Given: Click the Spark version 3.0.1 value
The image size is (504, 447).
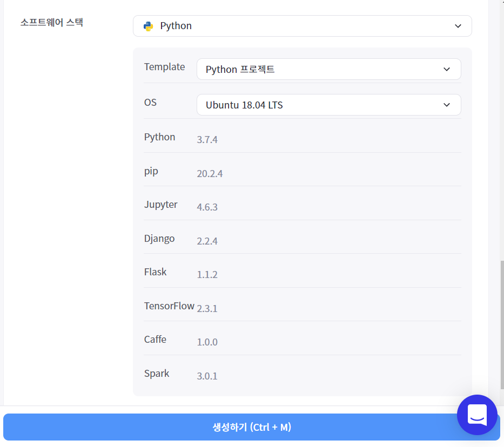Looking at the screenshot, I should (207, 376).
